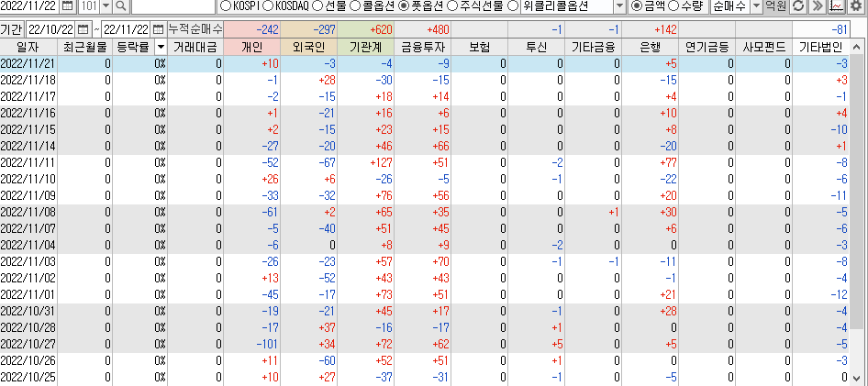The height and width of the screenshot is (386, 868).
Task: Open the start date calendar for 22/10/22
Action: tap(85, 29)
